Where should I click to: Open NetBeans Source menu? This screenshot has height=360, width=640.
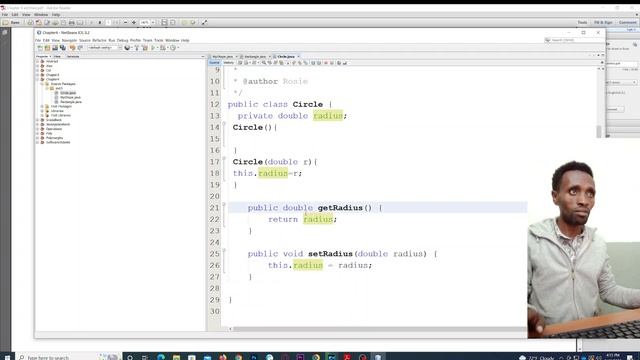tap(84, 40)
